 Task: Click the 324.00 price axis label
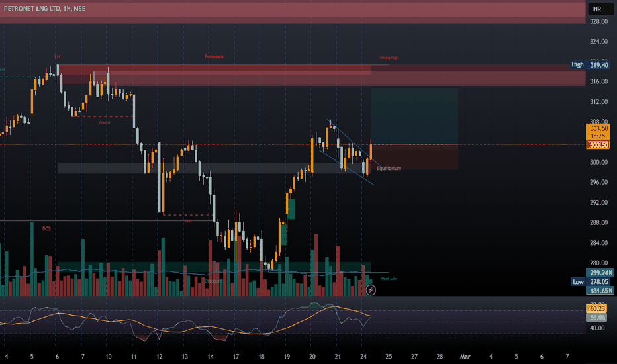pos(598,41)
